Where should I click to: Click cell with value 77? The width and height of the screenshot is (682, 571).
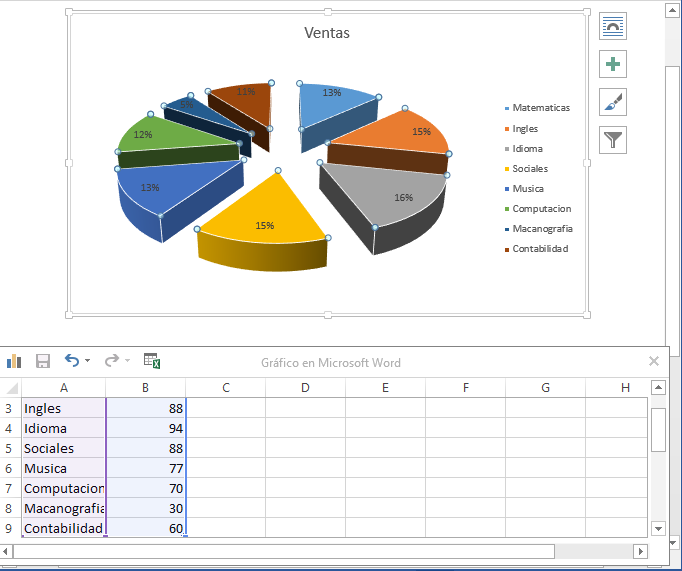point(146,468)
